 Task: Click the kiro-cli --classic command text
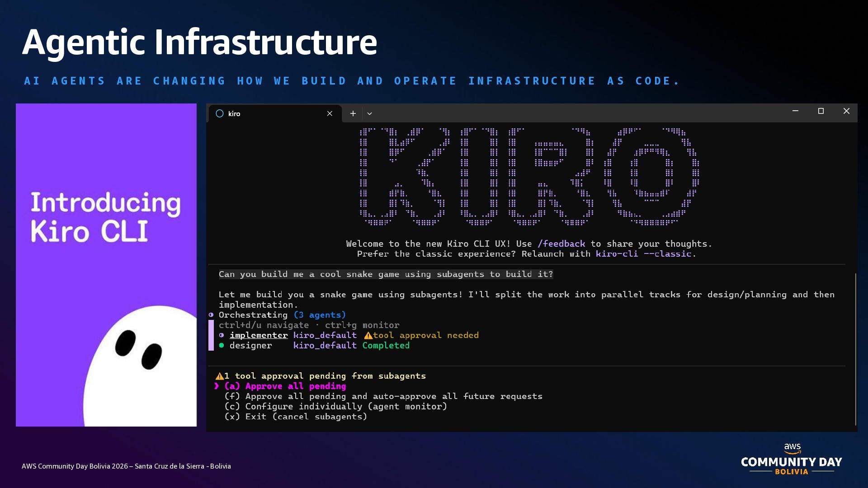[643, 254]
